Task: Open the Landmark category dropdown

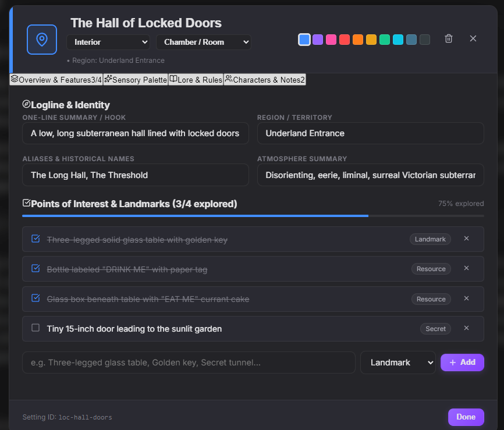Action: tap(398, 363)
